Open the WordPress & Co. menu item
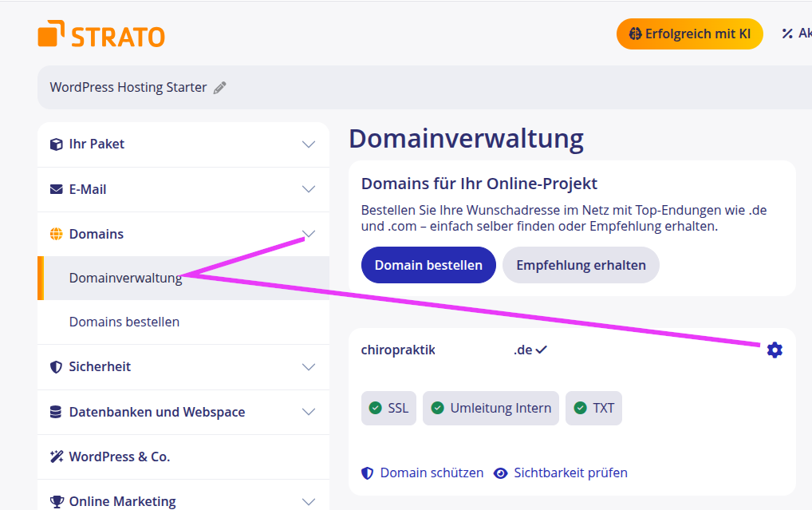Viewport: 812px width, 510px height. [120, 457]
